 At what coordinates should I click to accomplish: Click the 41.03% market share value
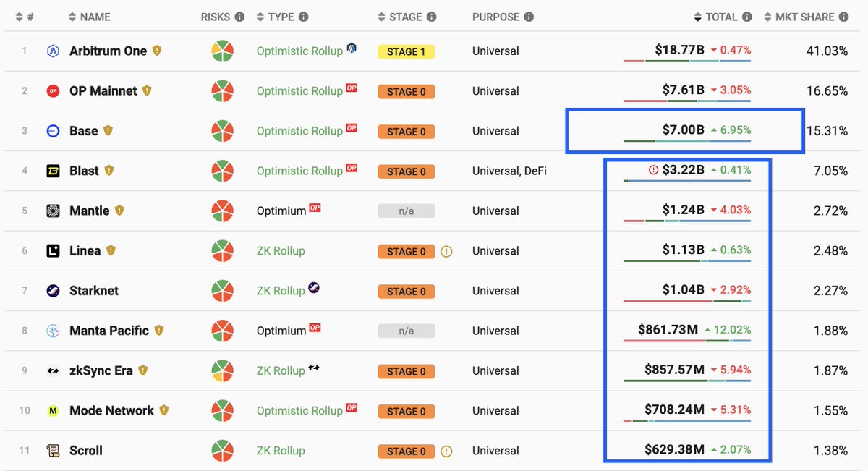pos(827,51)
